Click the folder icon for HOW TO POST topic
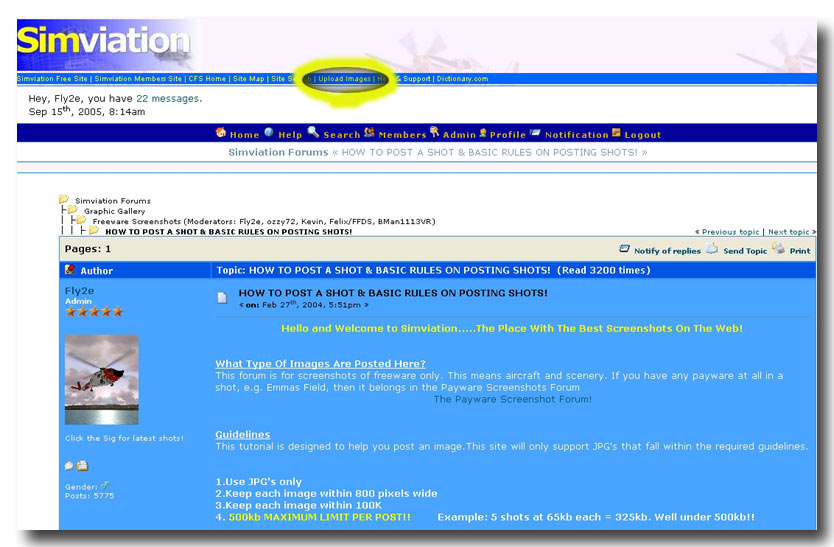 coord(94,230)
